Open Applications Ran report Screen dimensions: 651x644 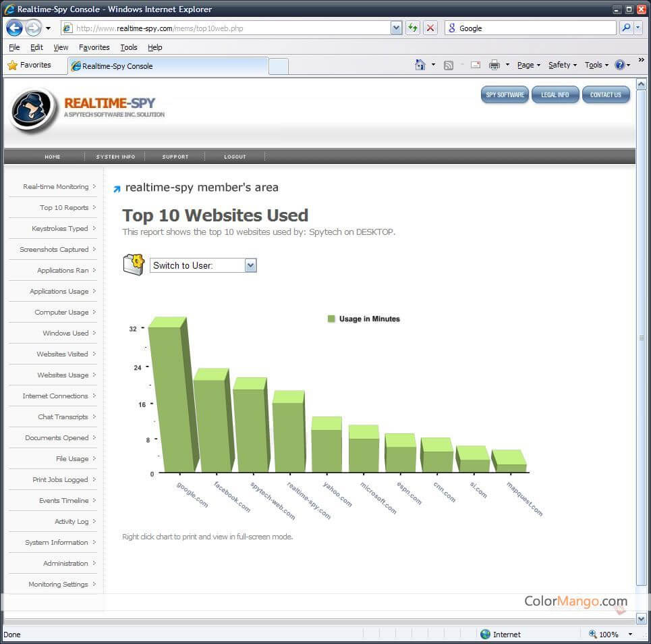point(63,270)
